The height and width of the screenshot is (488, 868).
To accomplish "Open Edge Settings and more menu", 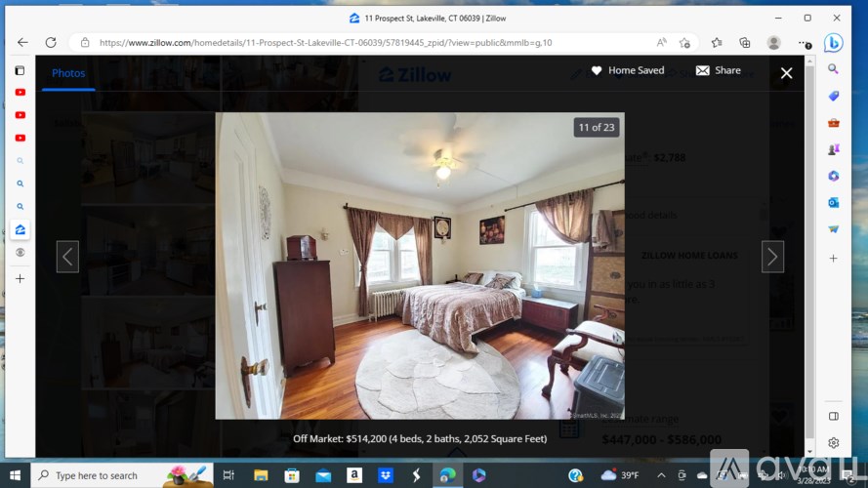I will pos(805,43).
